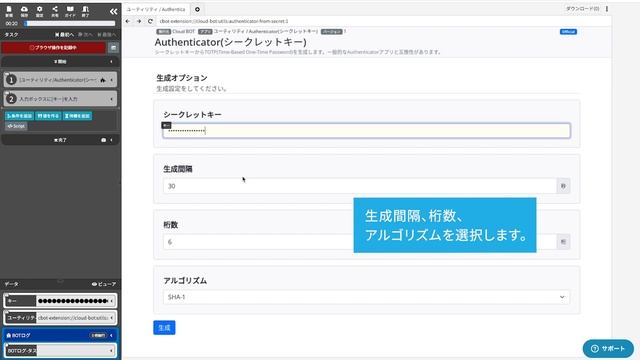The image size is (640, 360).
Task: Click the square icon beside recording bar
Action: 113,48
